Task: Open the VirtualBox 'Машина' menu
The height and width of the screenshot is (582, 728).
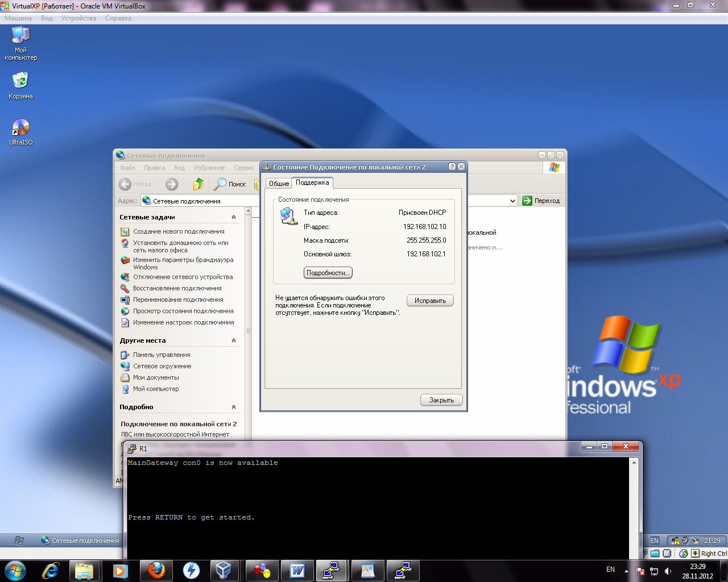Action: [x=18, y=18]
